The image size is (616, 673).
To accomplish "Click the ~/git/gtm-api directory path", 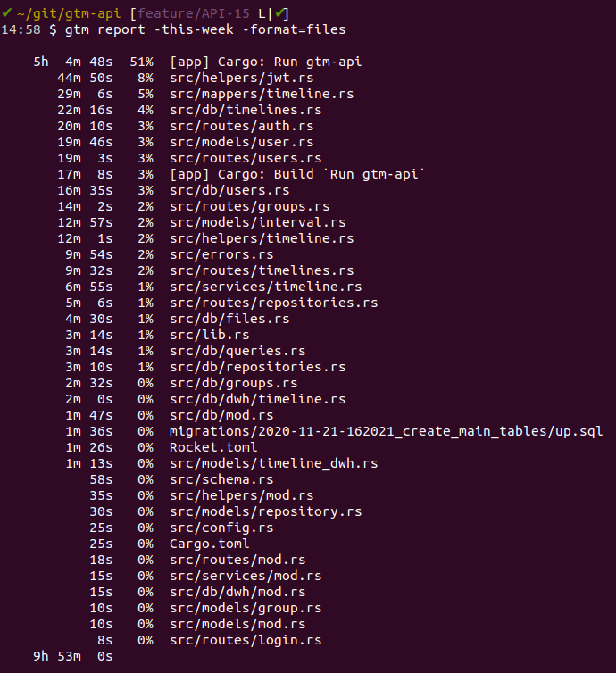I will (x=69, y=13).
